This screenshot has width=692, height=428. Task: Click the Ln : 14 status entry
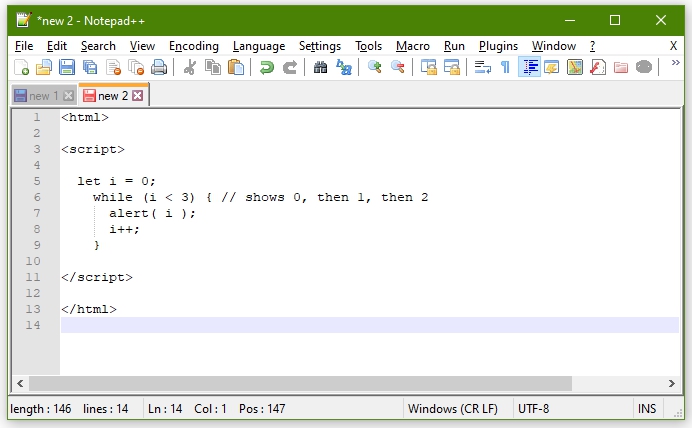[x=165, y=409]
